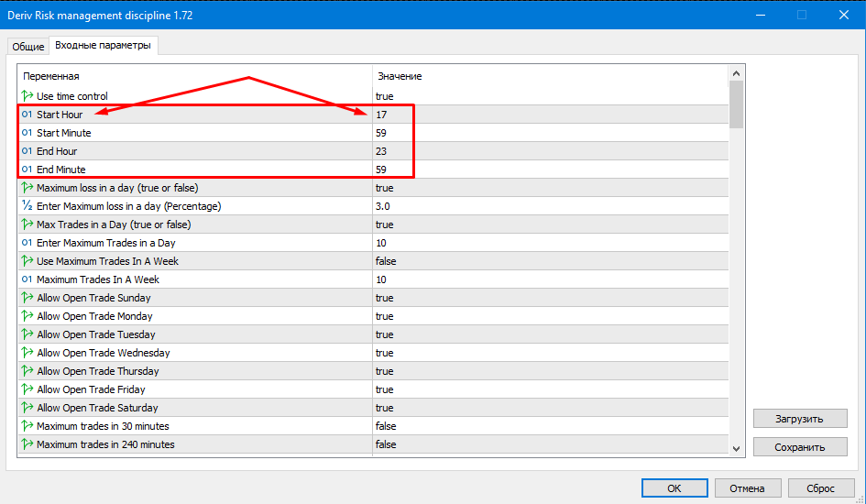Select the Use time control value true
Viewport: 866px width, 504px height.
[x=384, y=96]
